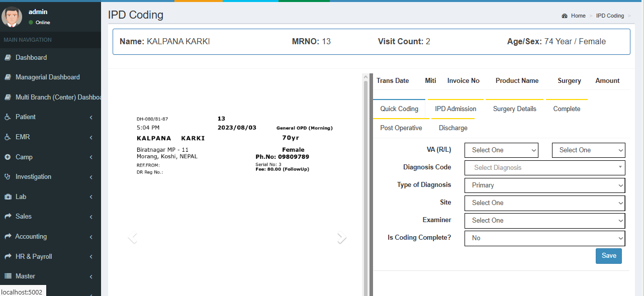Click the document viewer vertical scrollbar
This screenshot has height=296, width=644.
(x=365, y=186)
